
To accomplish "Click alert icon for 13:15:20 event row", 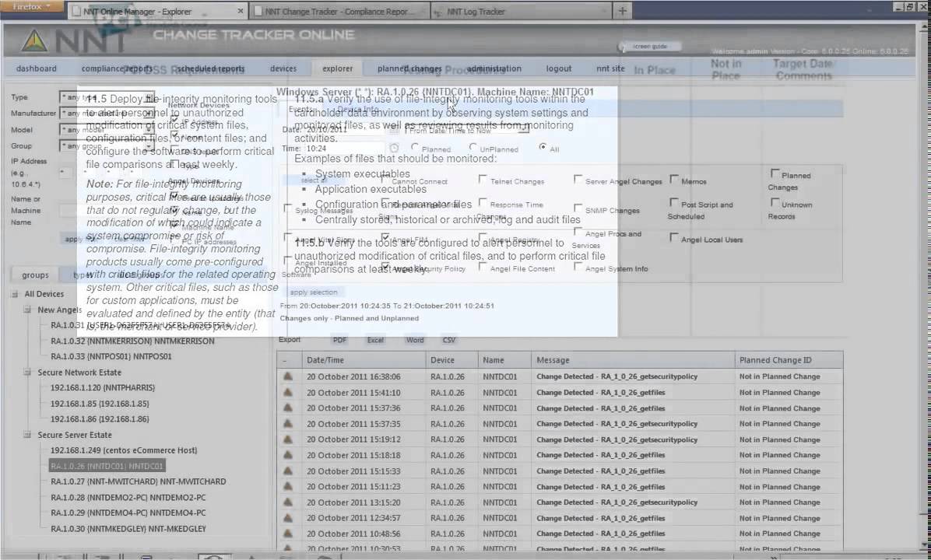I will (x=288, y=502).
